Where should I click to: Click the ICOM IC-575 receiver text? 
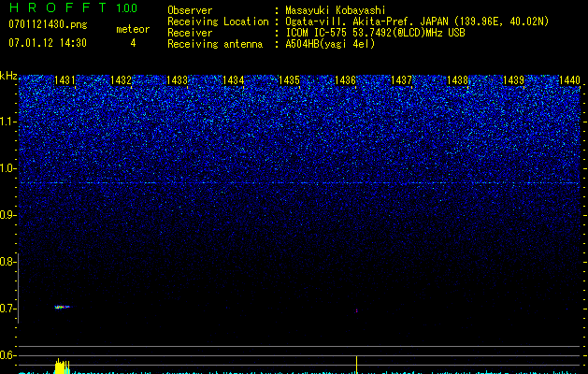[x=375, y=33]
